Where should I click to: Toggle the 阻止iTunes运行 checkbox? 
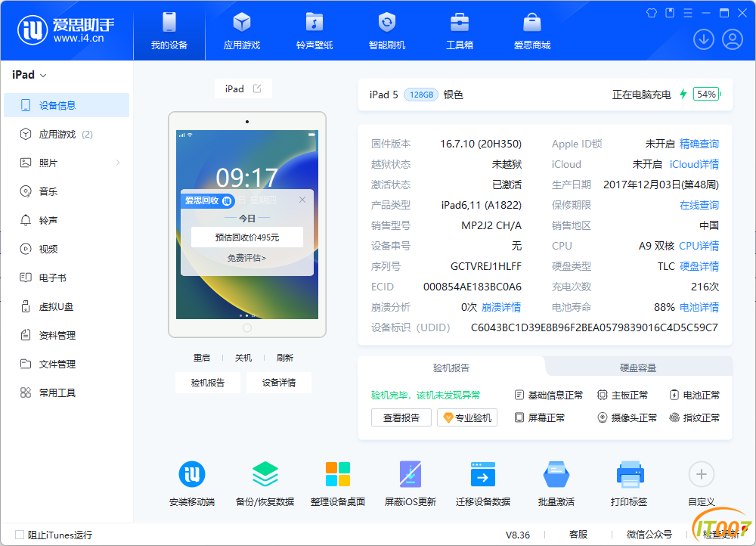(20, 535)
